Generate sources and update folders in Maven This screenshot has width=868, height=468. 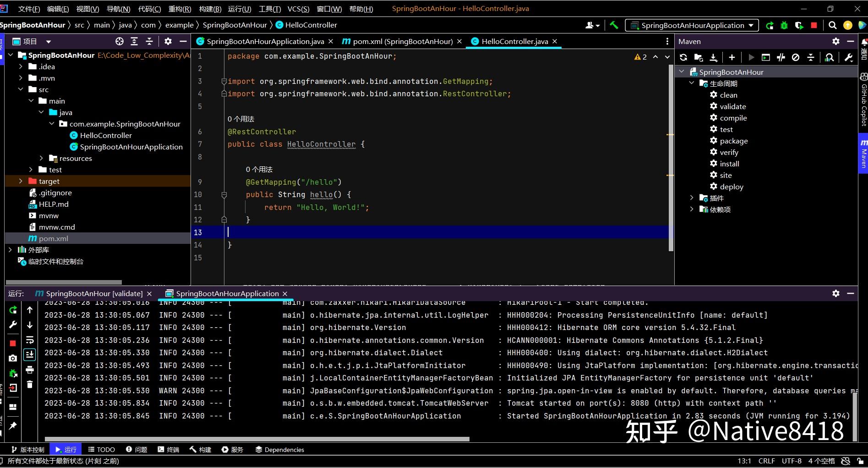[699, 57]
